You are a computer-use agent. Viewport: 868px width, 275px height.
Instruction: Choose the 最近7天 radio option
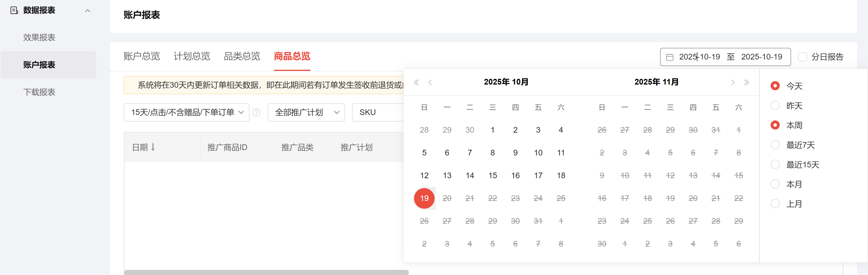pos(775,145)
